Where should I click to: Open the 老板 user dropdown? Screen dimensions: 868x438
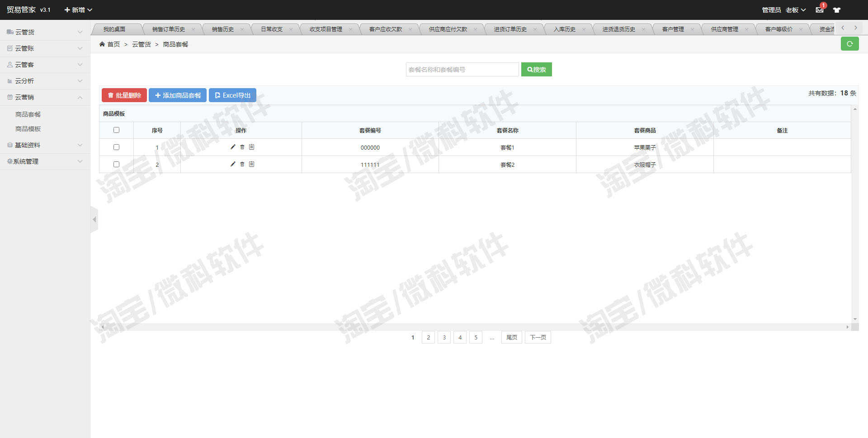[796, 10]
